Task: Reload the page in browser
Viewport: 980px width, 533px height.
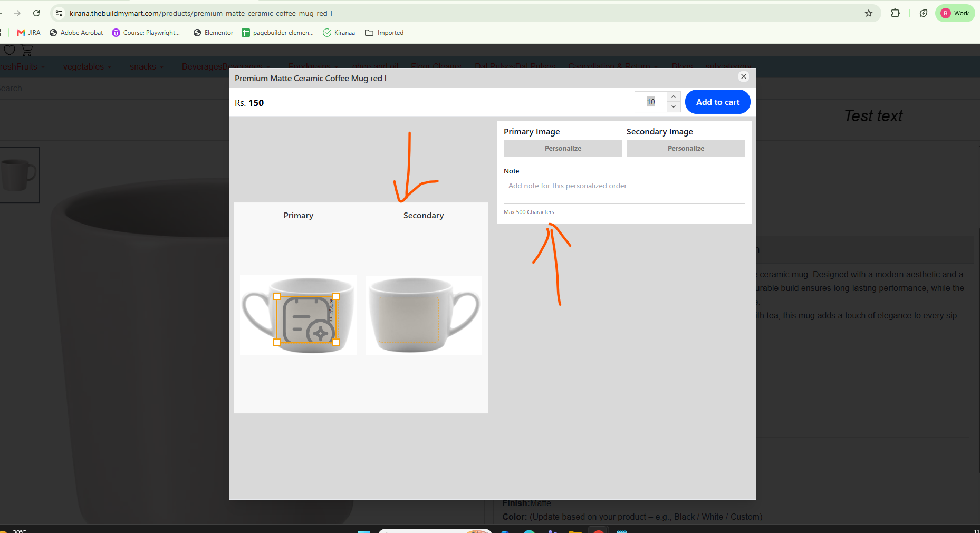Action: point(36,13)
